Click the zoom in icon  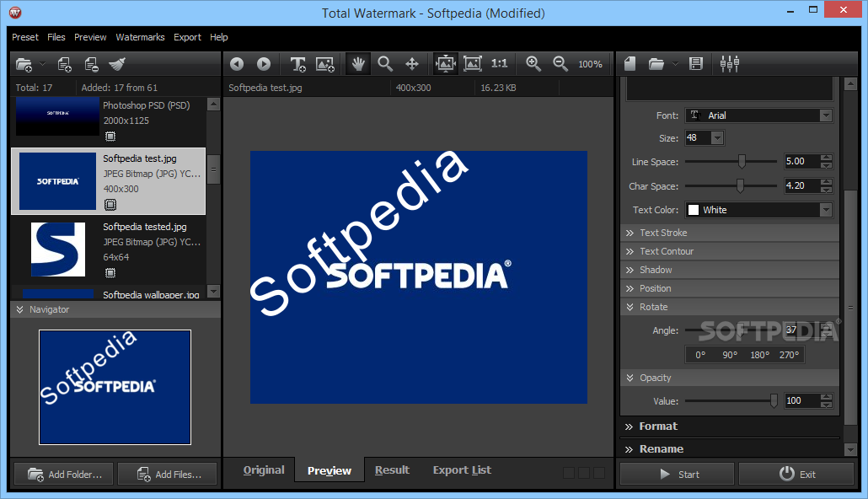533,64
